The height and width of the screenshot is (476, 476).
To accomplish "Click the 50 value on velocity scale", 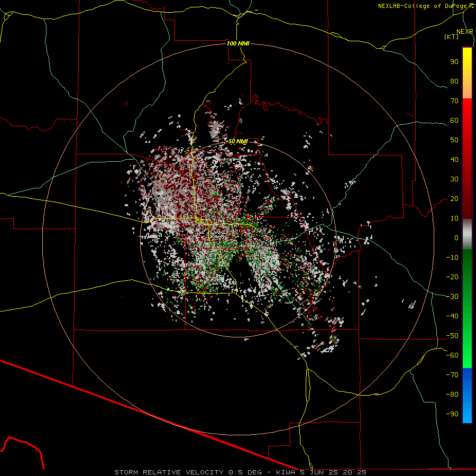I will pyautogui.click(x=454, y=140).
